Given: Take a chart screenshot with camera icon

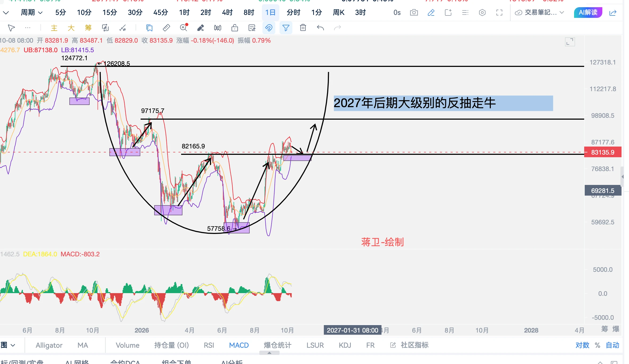Looking at the screenshot, I should click(x=414, y=13).
